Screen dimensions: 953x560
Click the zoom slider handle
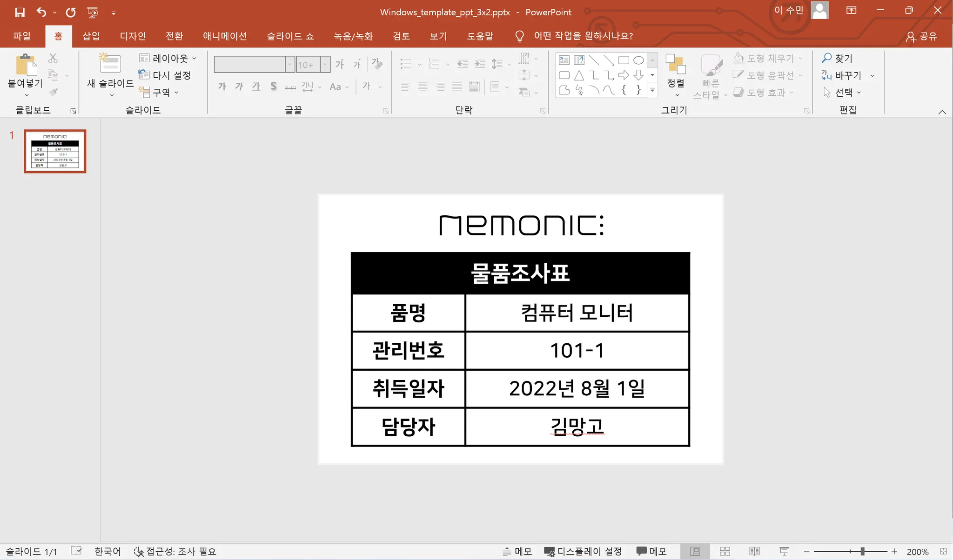(x=862, y=551)
